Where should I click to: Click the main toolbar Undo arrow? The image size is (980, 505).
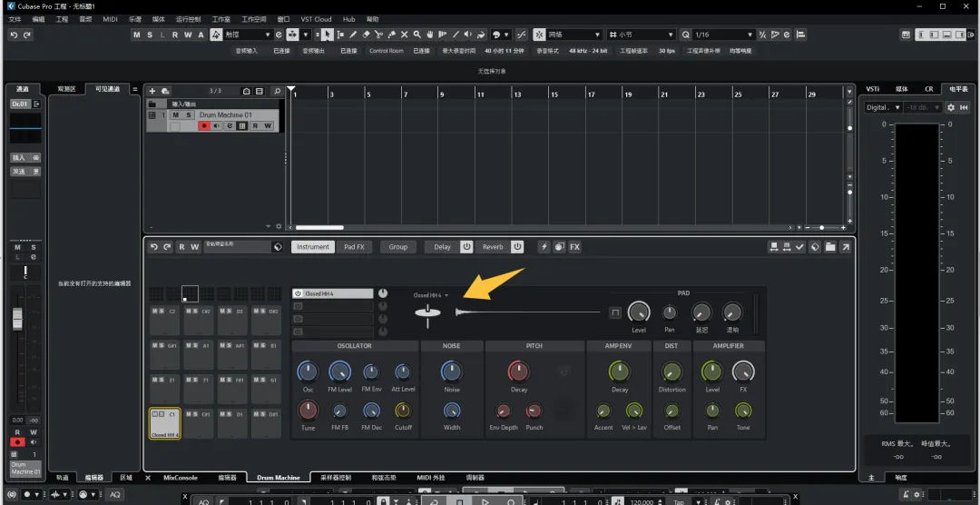[14, 35]
